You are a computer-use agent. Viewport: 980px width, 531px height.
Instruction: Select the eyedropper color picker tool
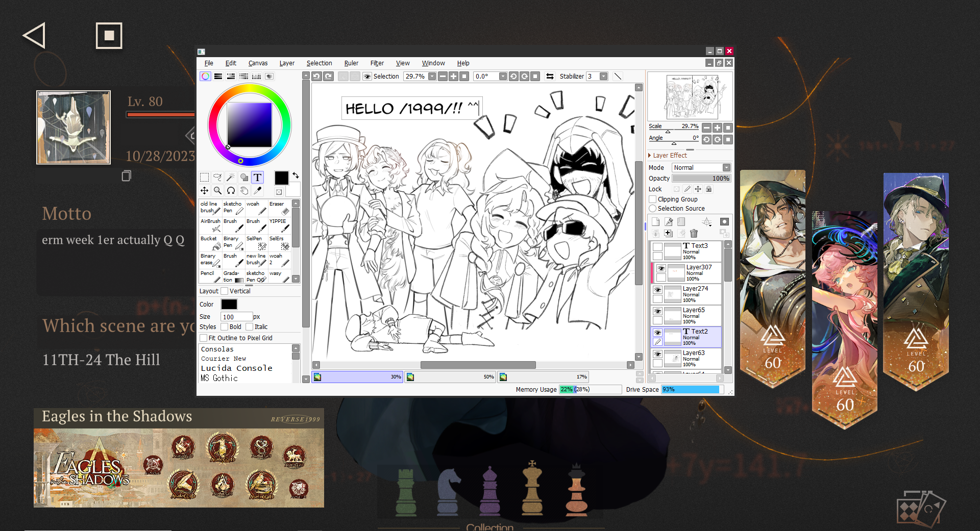(257, 191)
